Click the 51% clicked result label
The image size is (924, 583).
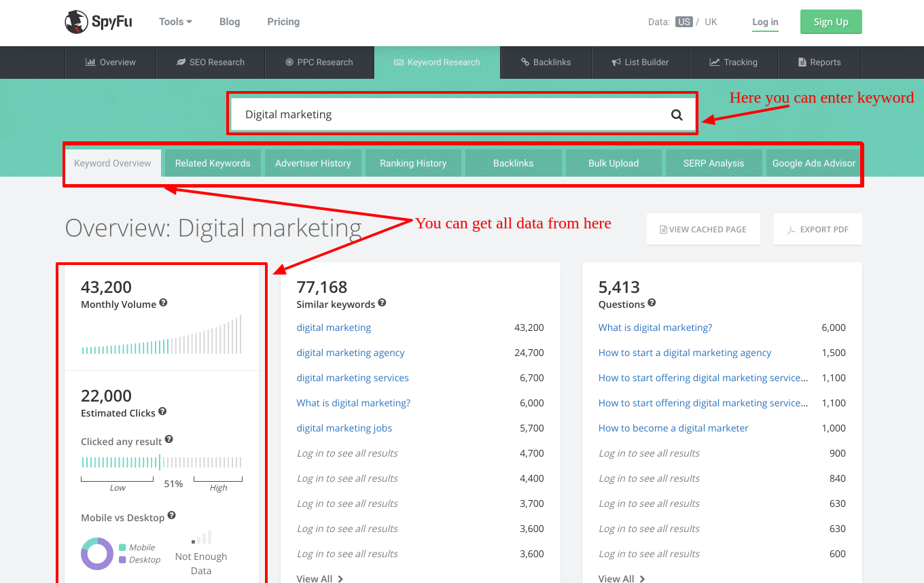click(174, 484)
